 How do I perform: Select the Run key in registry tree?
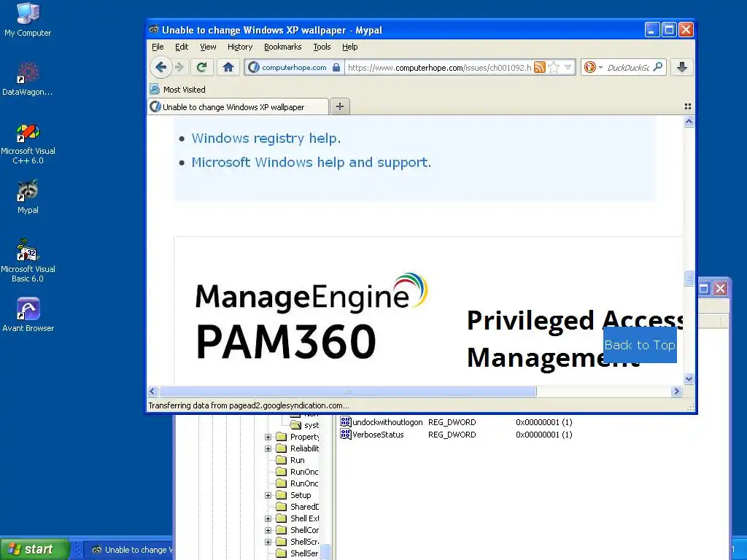click(298, 460)
